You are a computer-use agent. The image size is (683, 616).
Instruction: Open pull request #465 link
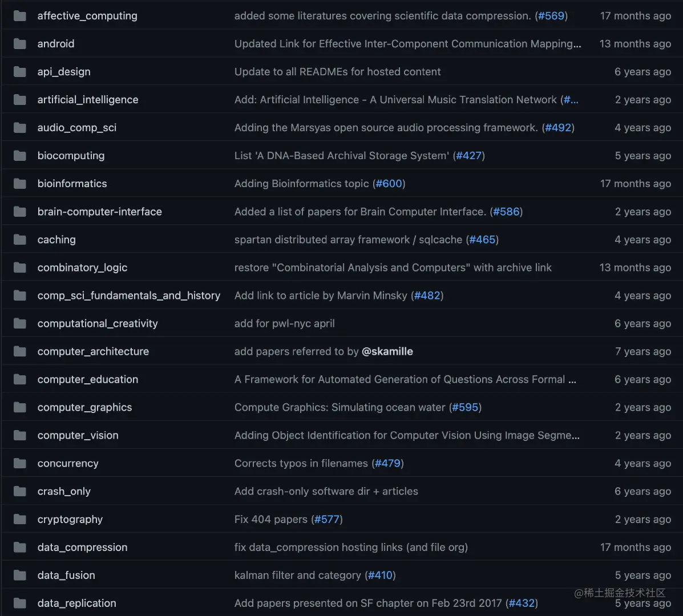click(482, 240)
